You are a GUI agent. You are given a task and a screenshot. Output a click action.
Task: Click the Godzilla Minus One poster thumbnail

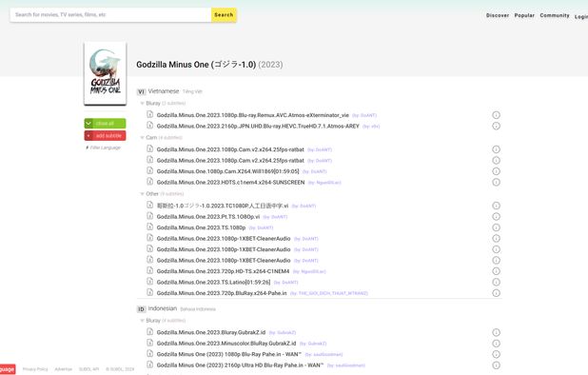(x=105, y=73)
